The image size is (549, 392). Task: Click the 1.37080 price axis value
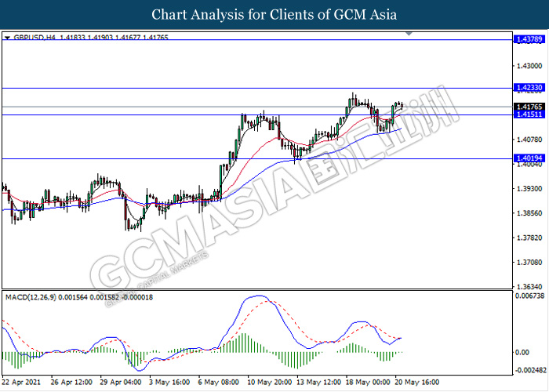(x=529, y=263)
